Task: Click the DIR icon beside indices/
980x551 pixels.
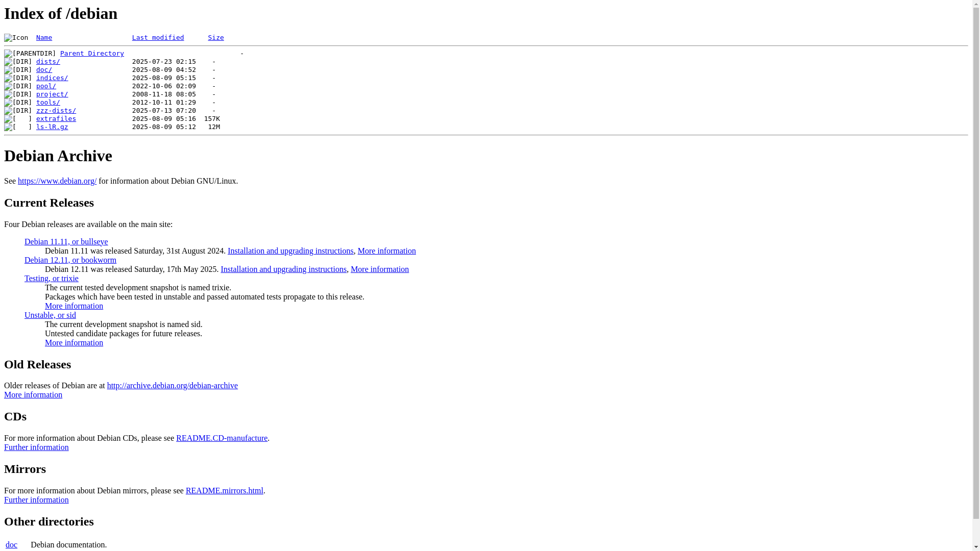Action: [x=18, y=78]
